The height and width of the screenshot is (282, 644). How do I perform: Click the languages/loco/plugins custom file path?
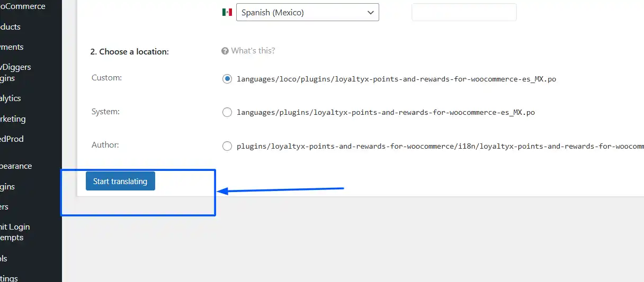pos(397,79)
